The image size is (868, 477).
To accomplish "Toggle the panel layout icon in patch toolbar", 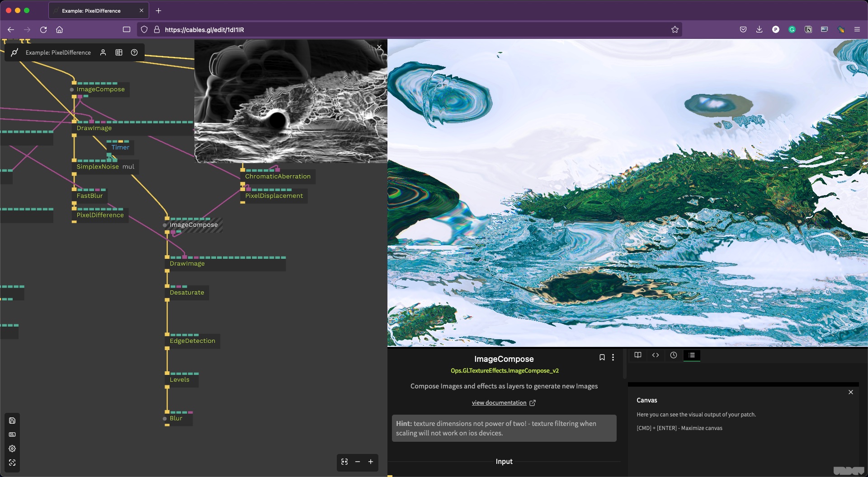I will click(x=119, y=52).
